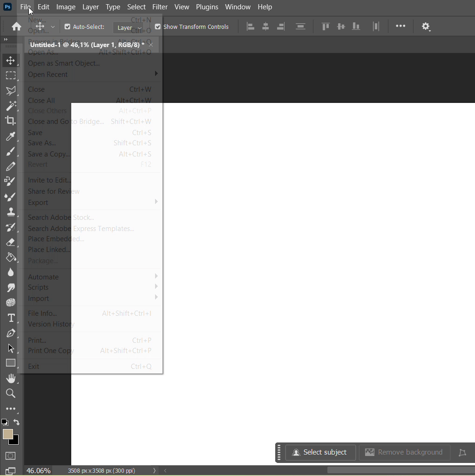
Task: Open the options bar gear settings
Action: (x=426, y=27)
